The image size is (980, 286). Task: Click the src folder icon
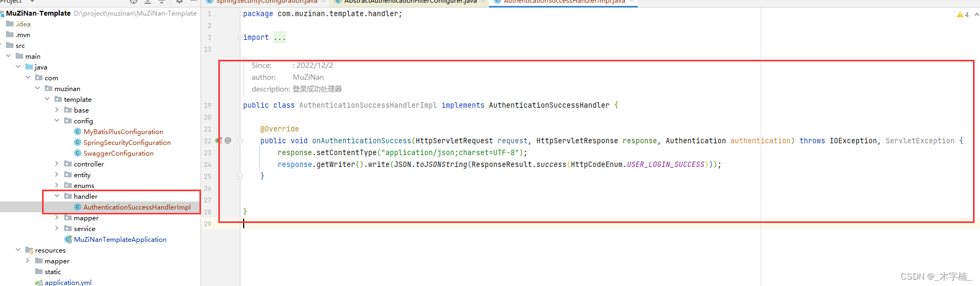click(x=10, y=45)
